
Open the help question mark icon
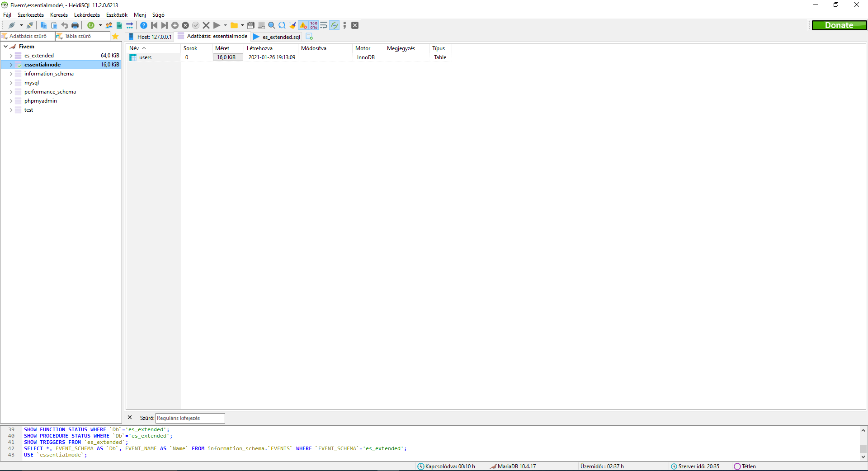click(x=144, y=25)
